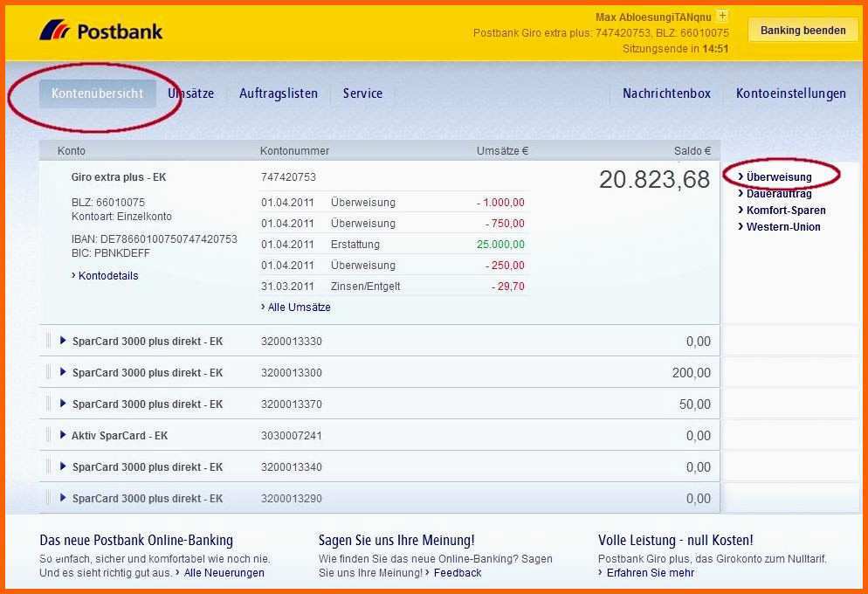Expand the SparCard account 3200013290 row
The height and width of the screenshot is (594, 868).
pyautogui.click(x=63, y=498)
